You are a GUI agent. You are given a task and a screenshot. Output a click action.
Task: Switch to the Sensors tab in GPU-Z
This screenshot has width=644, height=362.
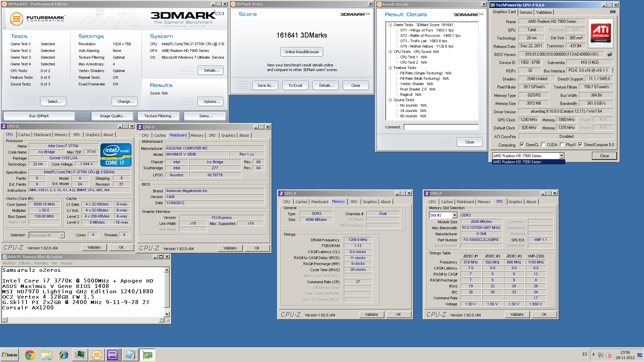pos(526,12)
